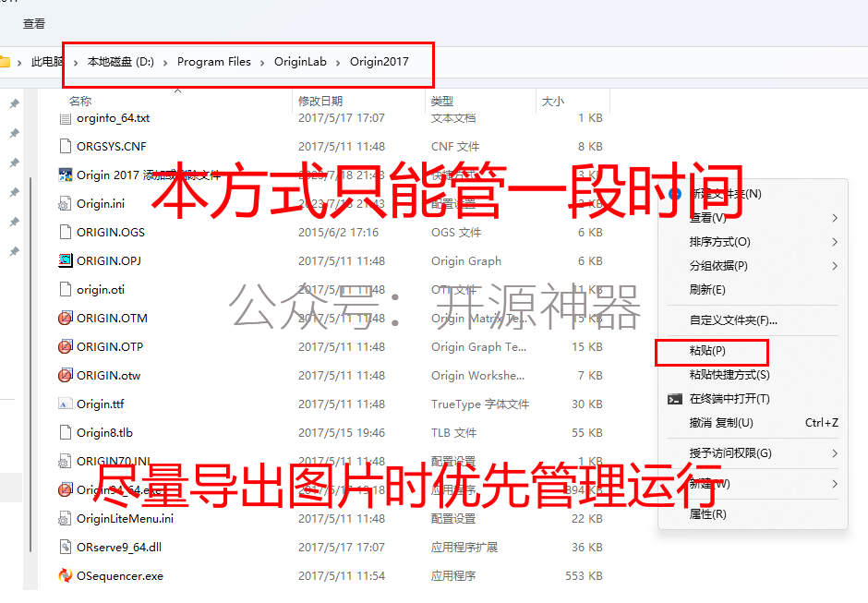
Task: Choose 刷新(E) from the context menu
Action: click(707, 290)
